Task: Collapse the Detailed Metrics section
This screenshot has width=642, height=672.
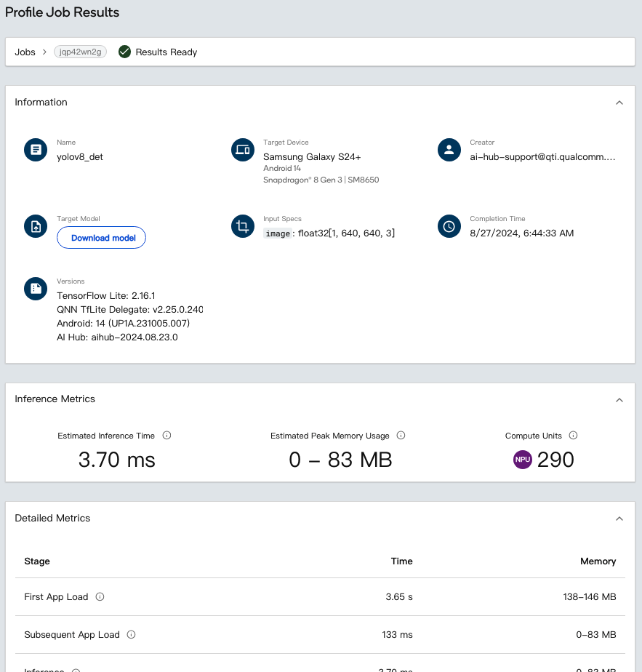Action: [619, 519]
